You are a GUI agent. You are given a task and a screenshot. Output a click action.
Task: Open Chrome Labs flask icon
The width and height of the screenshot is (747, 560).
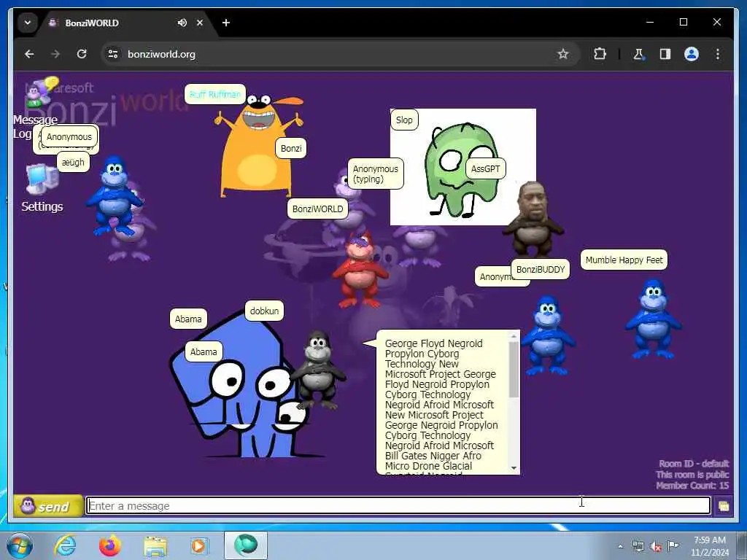[639, 54]
